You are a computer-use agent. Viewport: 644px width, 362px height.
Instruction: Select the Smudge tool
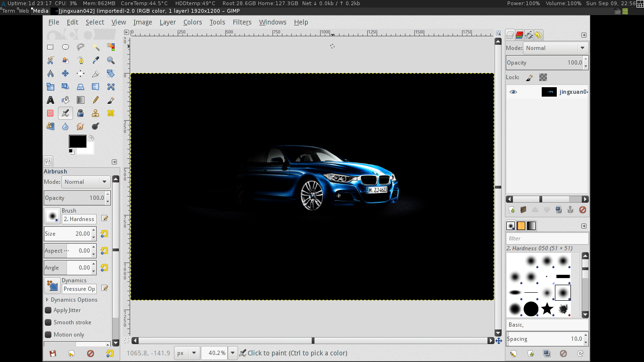[x=81, y=126]
